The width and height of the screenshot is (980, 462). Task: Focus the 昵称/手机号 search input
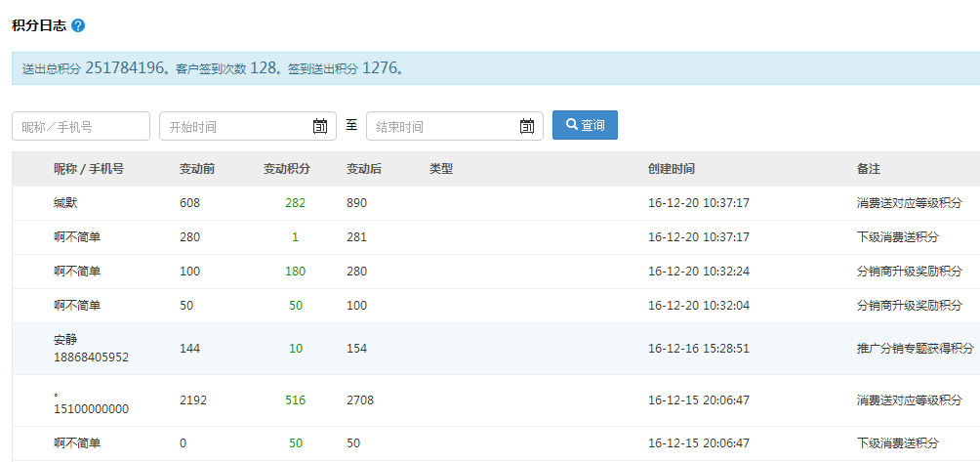(81, 126)
